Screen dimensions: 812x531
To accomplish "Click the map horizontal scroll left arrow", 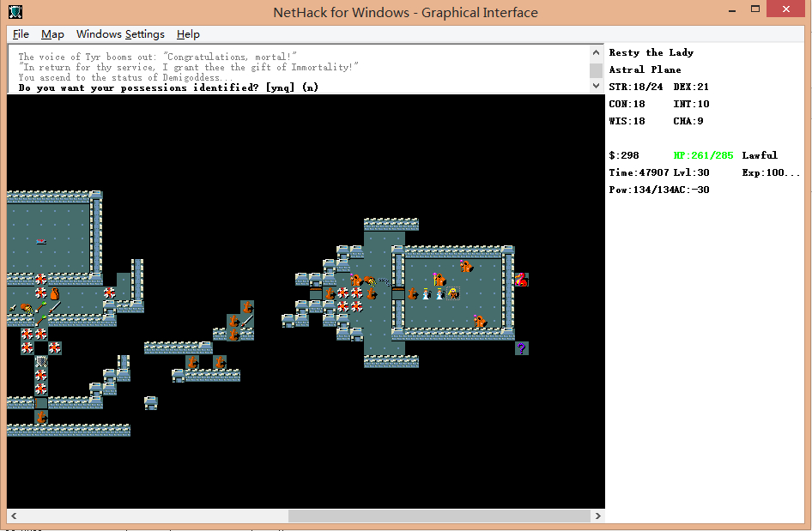I will tap(14, 516).
